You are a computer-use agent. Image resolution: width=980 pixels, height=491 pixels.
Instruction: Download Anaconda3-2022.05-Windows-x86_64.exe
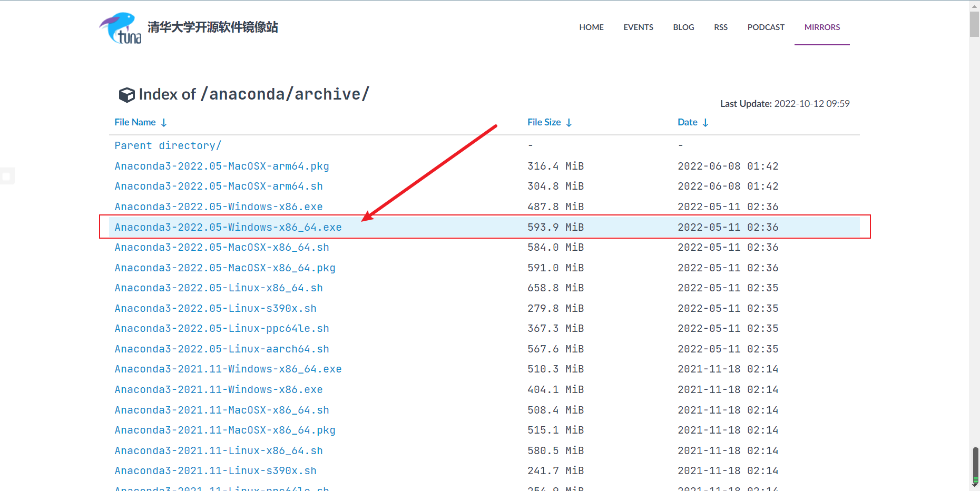[228, 227]
